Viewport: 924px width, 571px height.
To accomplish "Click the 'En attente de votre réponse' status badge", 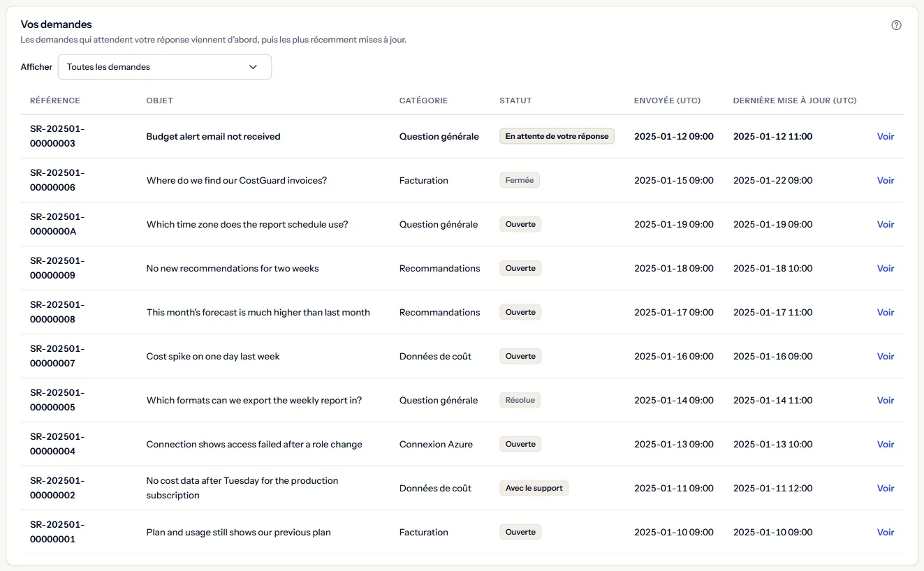I will pos(557,137).
